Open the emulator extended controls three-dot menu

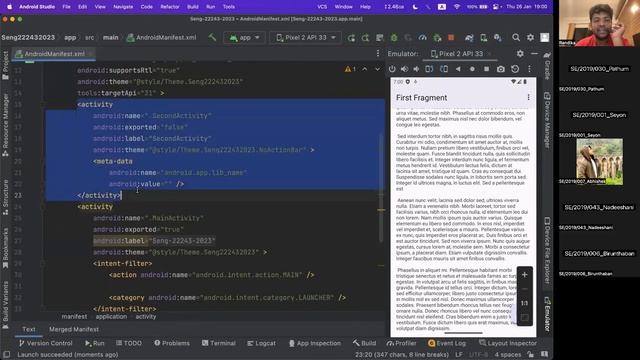pos(529,69)
